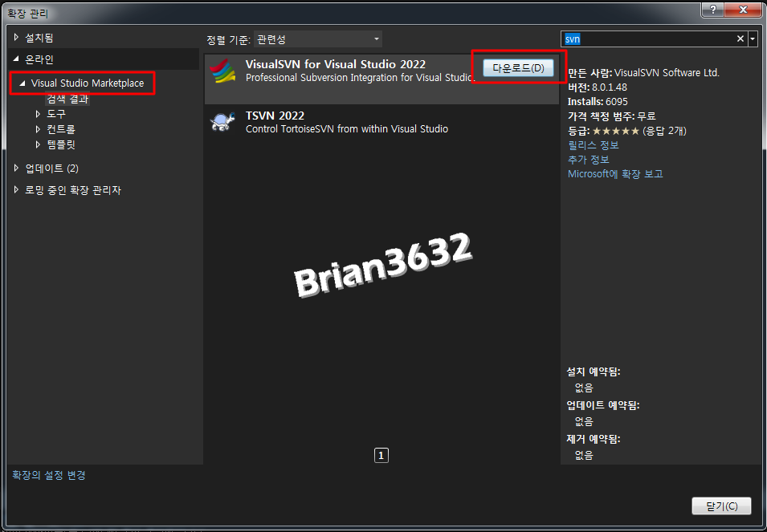Screen dimensions: 767x532
Task: Click description Control TortoiseSVN from within Visual Studio
Action: tap(347, 129)
